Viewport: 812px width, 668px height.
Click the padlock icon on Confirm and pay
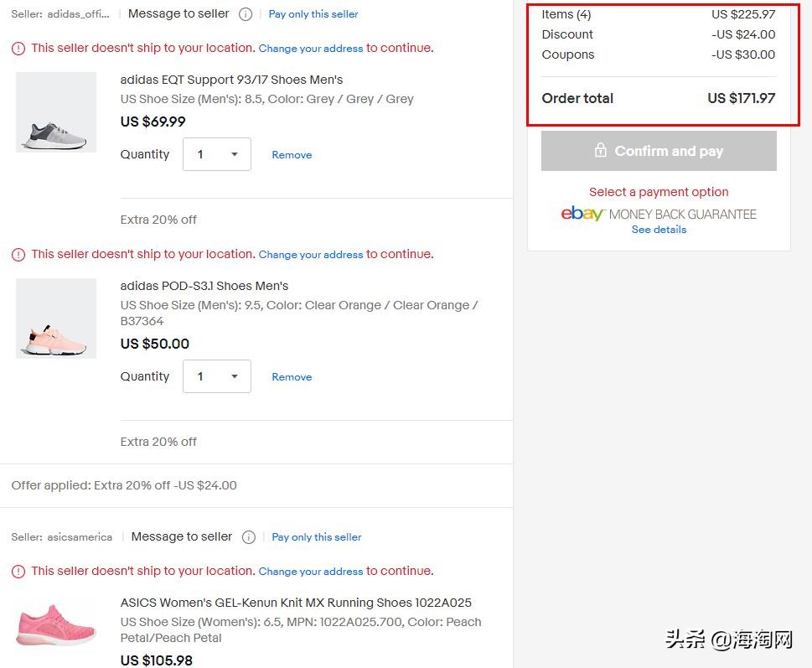[600, 150]
